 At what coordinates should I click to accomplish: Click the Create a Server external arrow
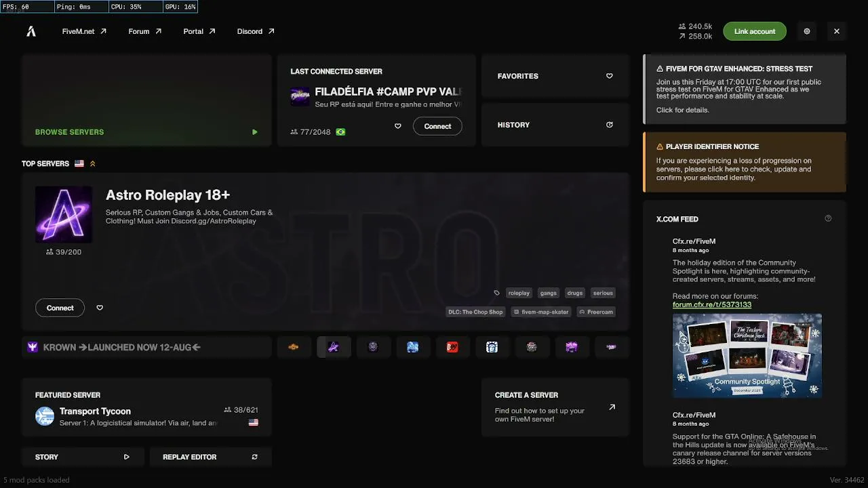click(612, 407)
